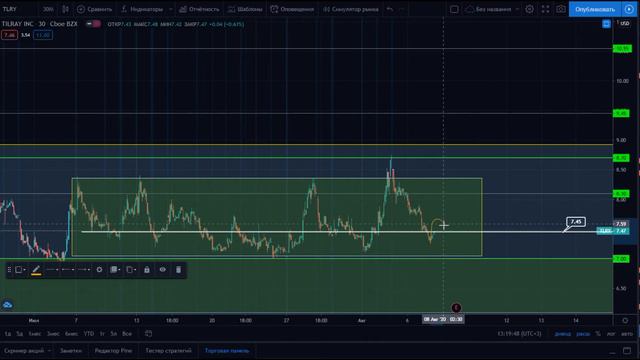Screen dimensions: 640x360
Task: Toggle the percent % scale mode
Action: tap(598, 333)
